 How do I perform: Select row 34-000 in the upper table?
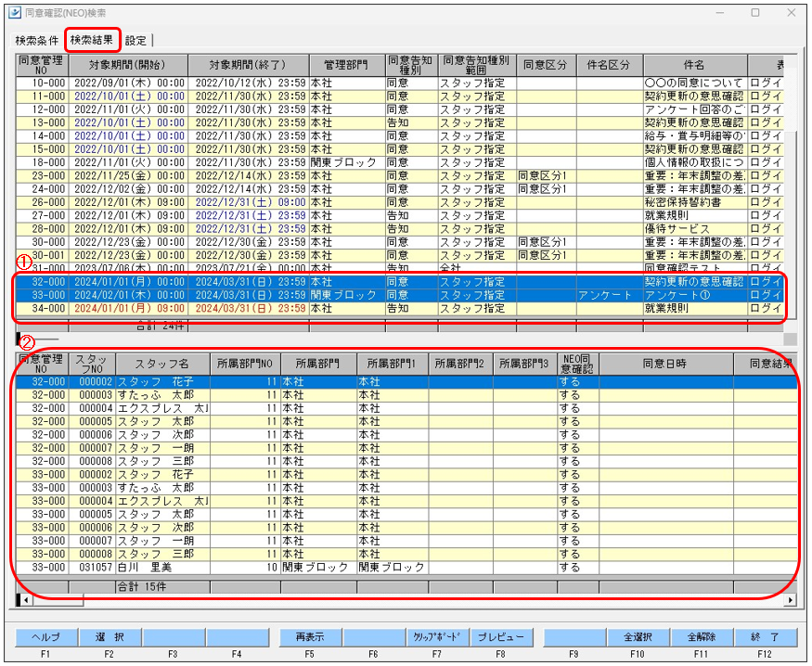click(x=399, y=309)
